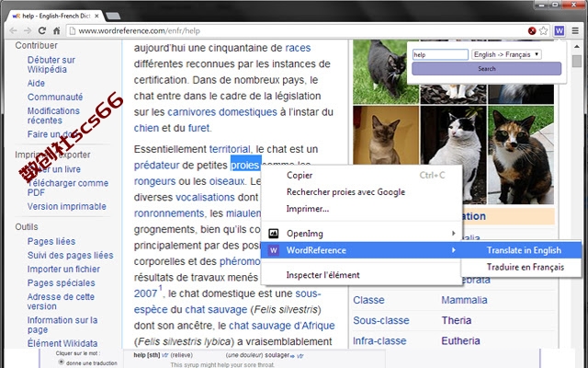588x368 pixels.
Task: Follow the carnivores domestiques link
Action: (222, 112)
